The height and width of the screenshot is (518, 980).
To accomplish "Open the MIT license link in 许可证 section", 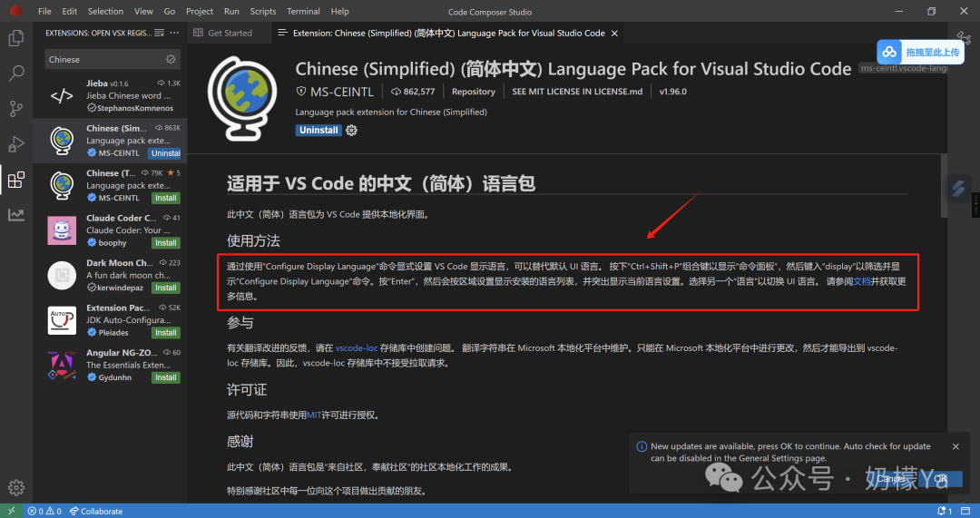I will (x=314, y=415).
